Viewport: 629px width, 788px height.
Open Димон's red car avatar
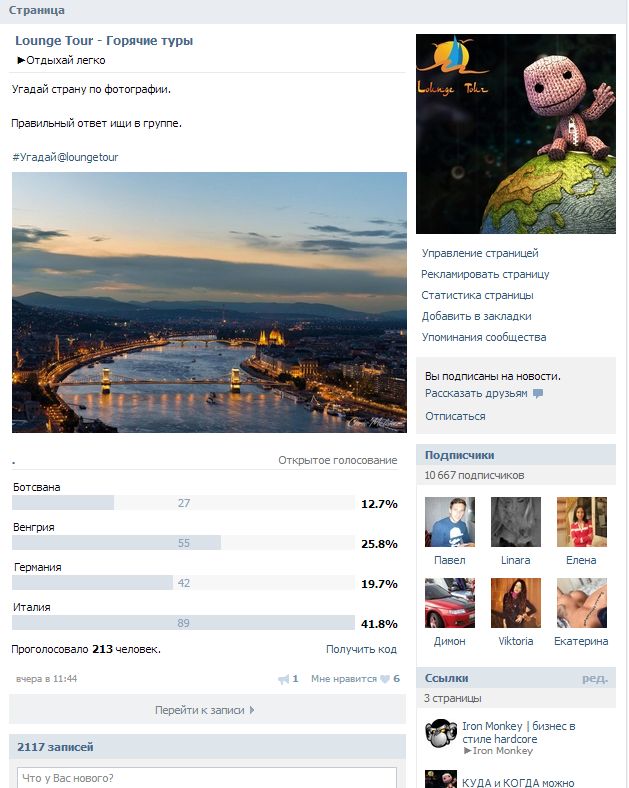coord(450,603)
